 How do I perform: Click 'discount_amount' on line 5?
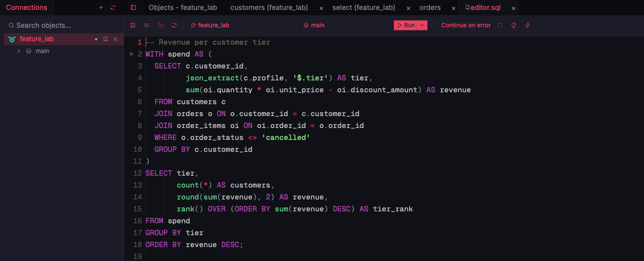click(x=383, y=90)
